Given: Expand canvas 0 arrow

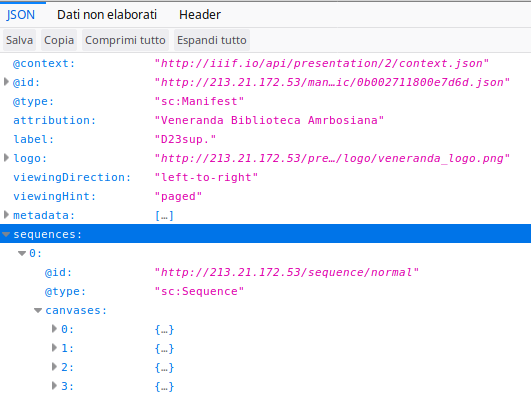Looking at the screenshot, I should click(x=54, y=328).
